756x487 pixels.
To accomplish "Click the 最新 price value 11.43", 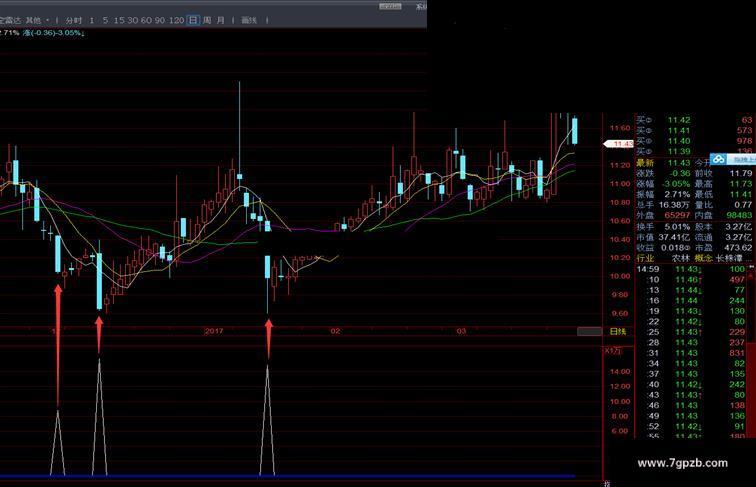I will 679,163.
